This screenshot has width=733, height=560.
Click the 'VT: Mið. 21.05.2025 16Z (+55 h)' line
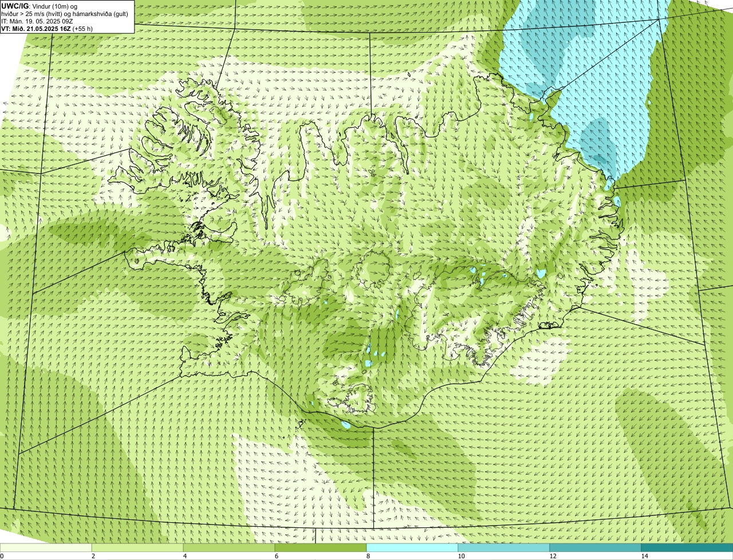pos(47,28)
